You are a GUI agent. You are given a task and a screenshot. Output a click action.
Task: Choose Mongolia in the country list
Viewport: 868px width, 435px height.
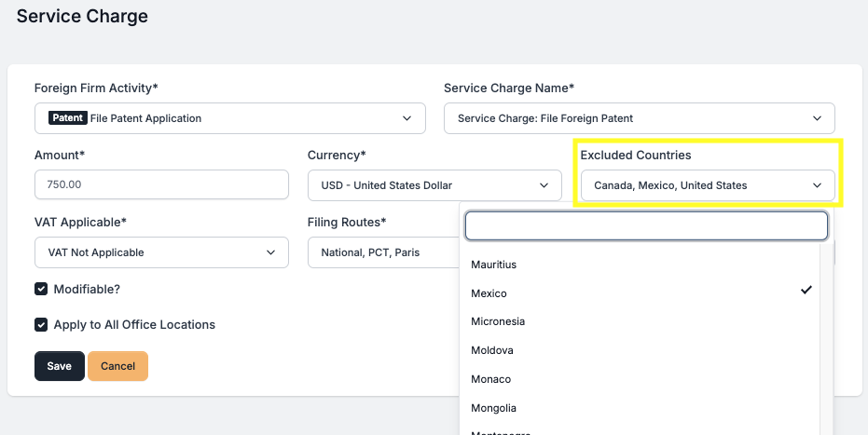(494, 408)
